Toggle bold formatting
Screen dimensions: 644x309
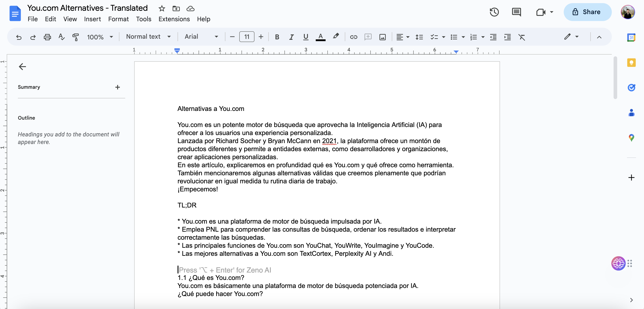(277, 37)
